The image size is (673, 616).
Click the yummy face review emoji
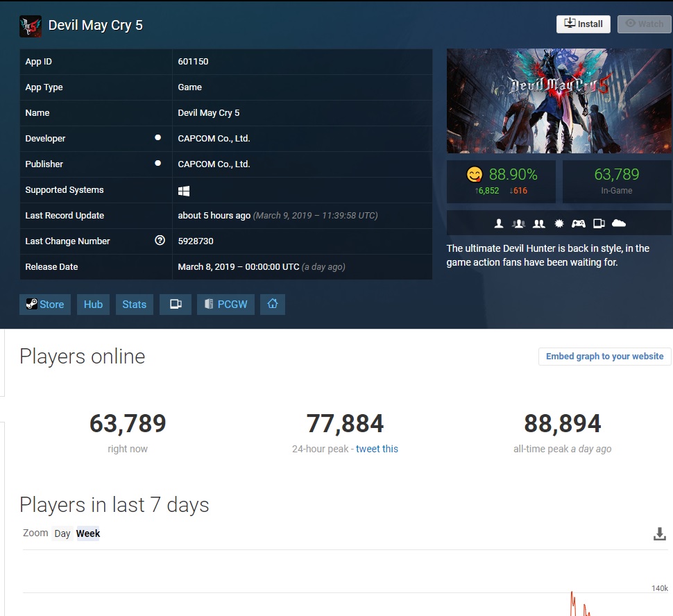pos(475,175)
